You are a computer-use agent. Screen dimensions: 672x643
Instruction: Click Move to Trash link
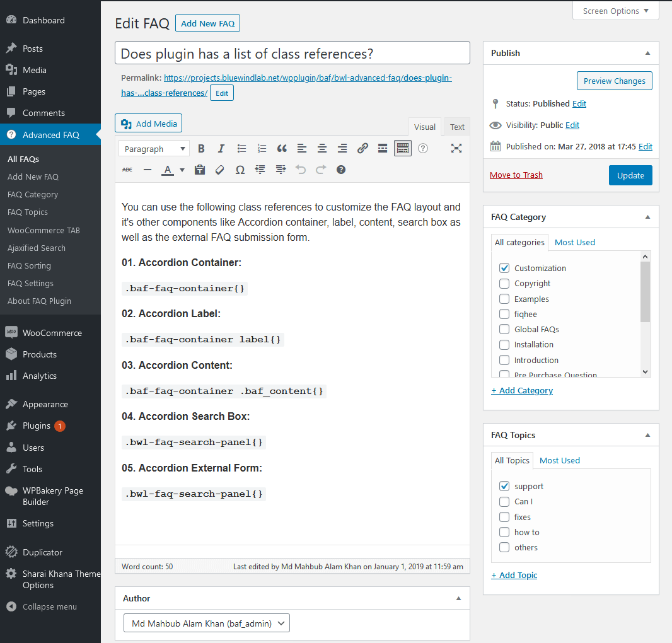516,175
